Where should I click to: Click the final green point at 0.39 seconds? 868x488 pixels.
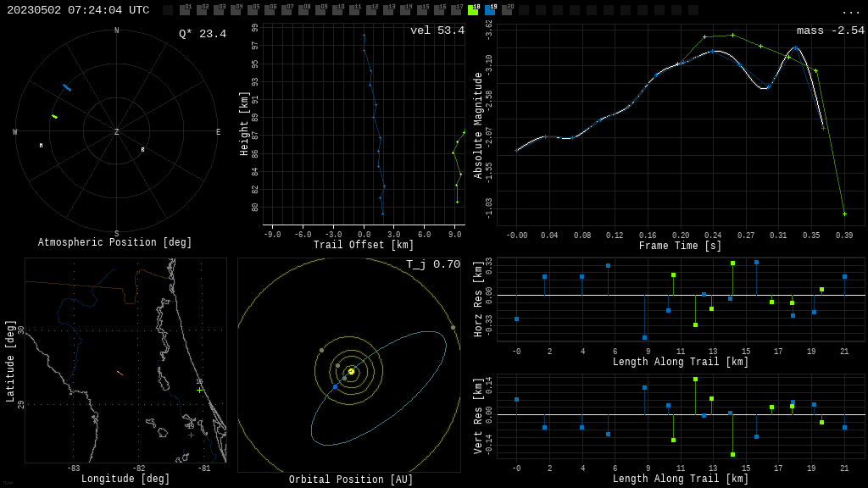click(844, 213)
